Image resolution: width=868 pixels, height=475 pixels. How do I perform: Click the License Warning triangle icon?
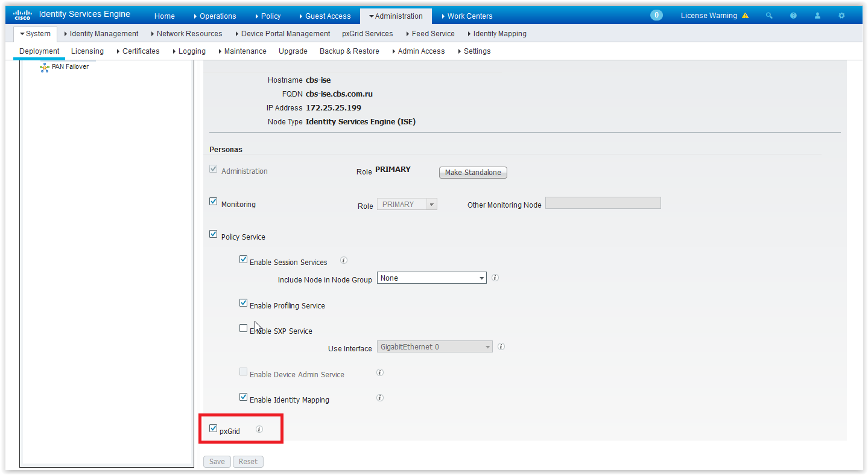pos(745,16)
